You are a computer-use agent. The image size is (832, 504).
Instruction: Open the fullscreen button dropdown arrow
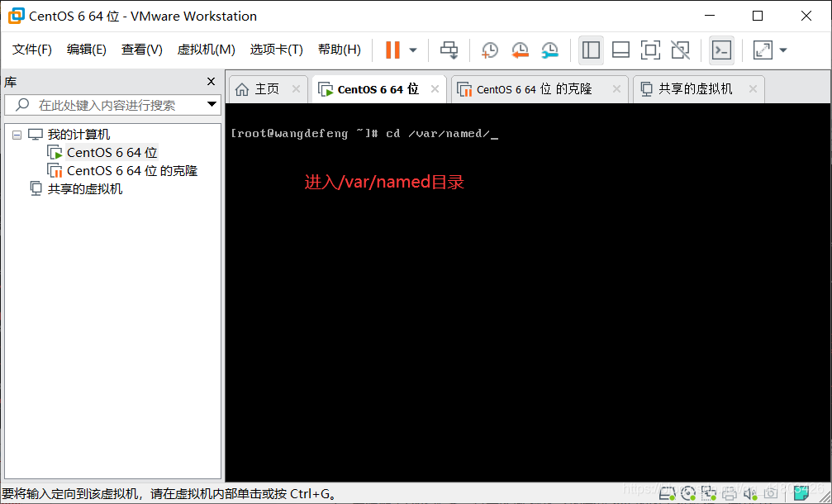(x=782, y=50)
